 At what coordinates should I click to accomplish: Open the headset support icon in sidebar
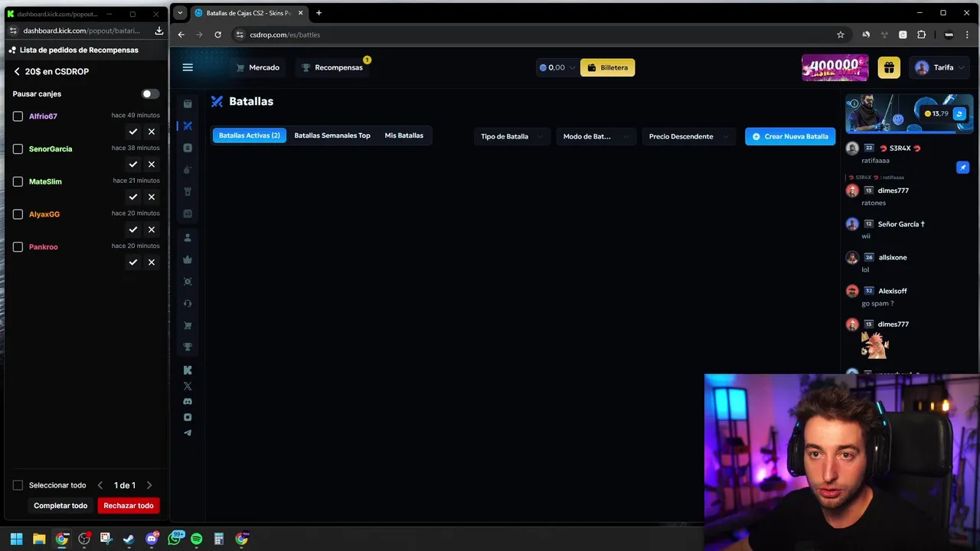(x=188, y=303)
